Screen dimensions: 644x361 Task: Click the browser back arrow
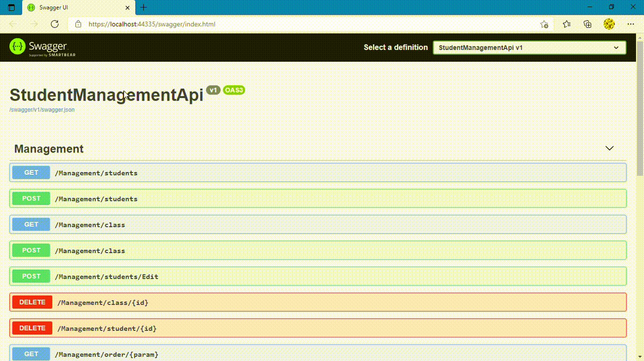click(13, 24)
